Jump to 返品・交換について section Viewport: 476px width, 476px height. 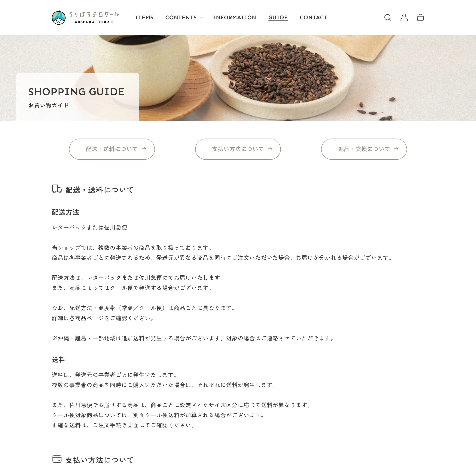[x=364, y=149]
